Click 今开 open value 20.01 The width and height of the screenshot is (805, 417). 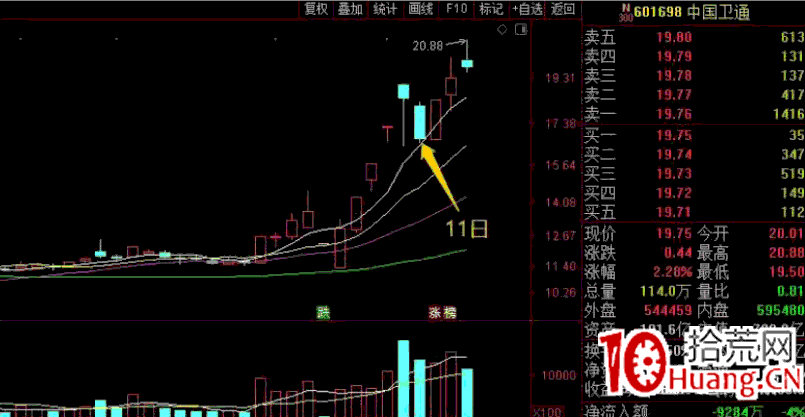(x=786, y=234)
